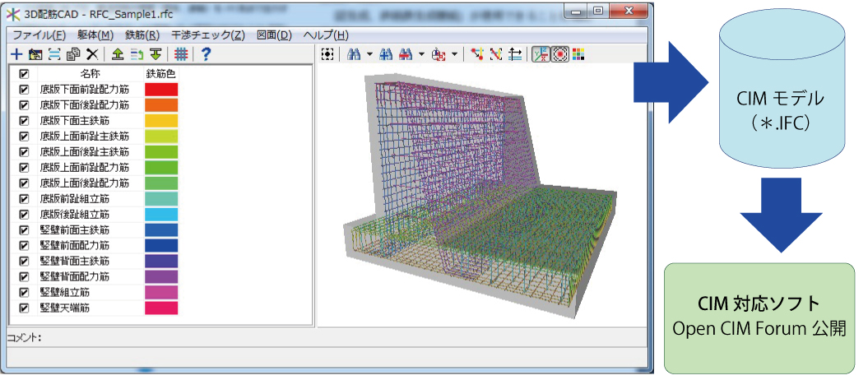Click the select-range bracket lines icon

coord(54,54)
